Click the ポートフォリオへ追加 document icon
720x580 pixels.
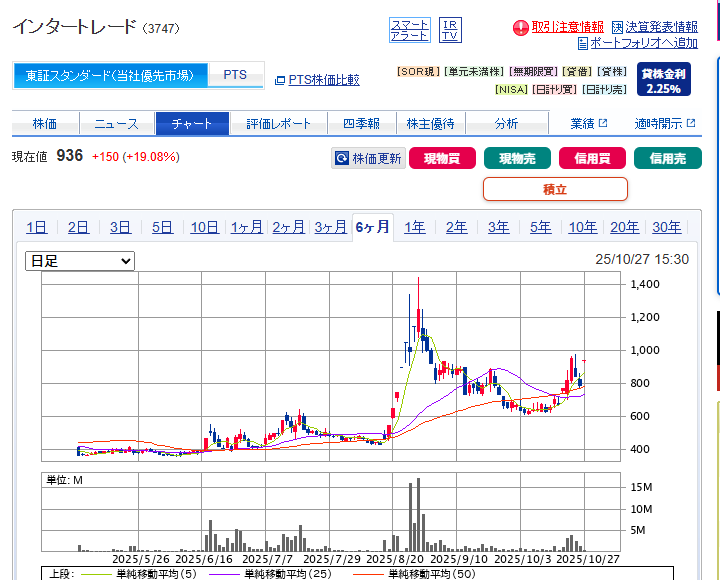(583, 43)
